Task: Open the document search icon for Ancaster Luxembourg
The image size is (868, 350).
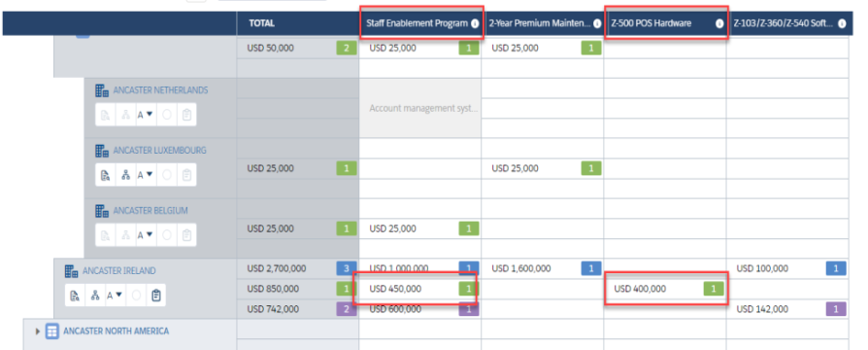Action: point(105,175)
